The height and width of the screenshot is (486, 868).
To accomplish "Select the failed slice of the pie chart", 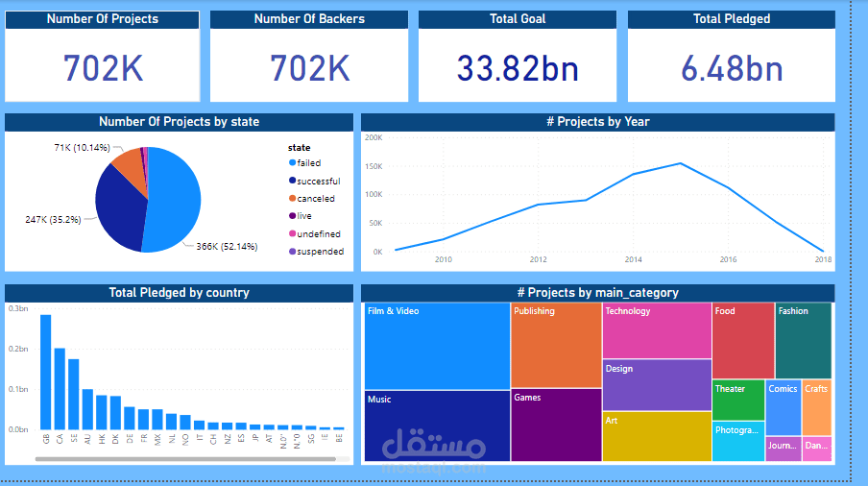I will coord(175,199).
